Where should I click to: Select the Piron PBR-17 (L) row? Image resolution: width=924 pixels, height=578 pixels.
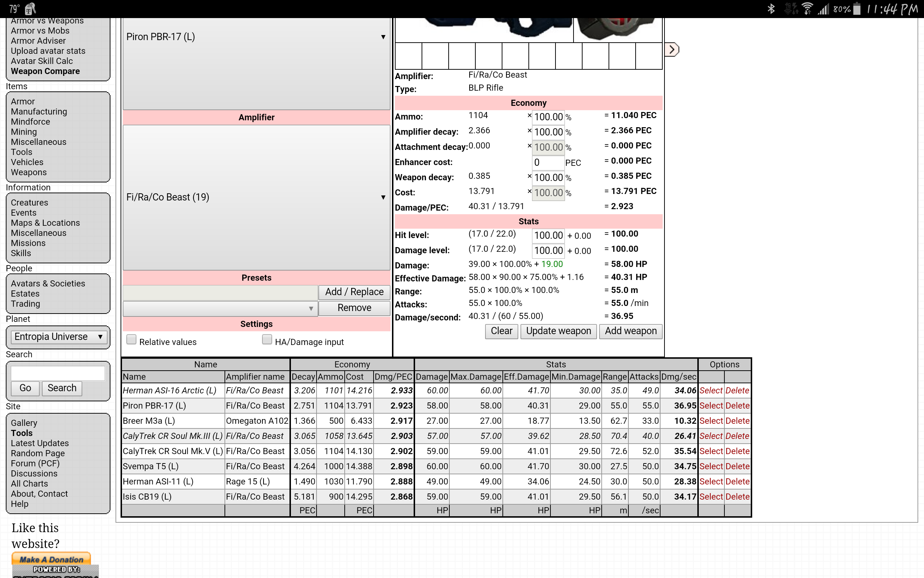click(711, 406)
